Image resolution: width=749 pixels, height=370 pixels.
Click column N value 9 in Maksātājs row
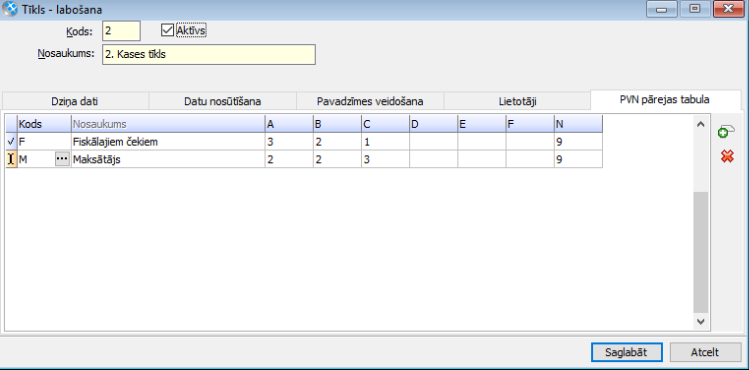578,159
